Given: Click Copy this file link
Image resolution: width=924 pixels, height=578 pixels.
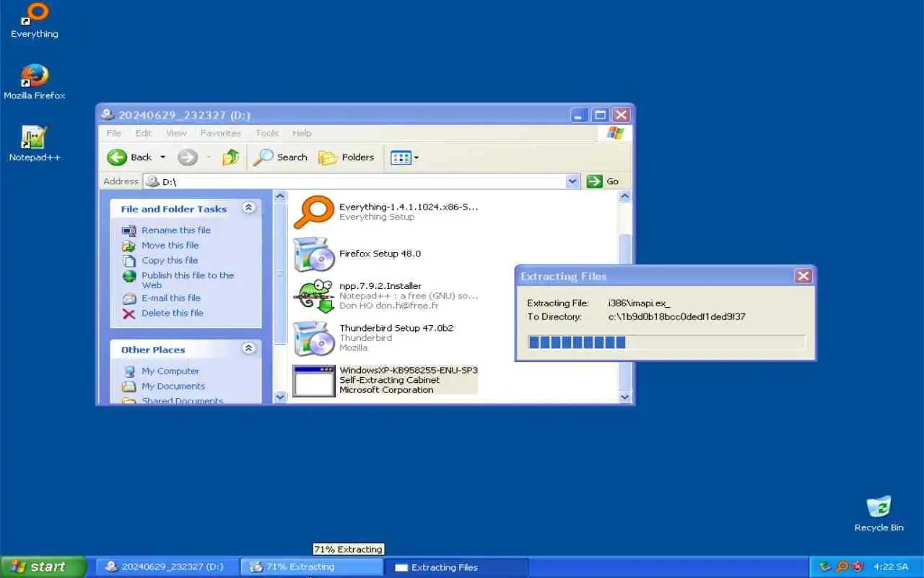Looking at the screenshot, I should tap(170, 260).
